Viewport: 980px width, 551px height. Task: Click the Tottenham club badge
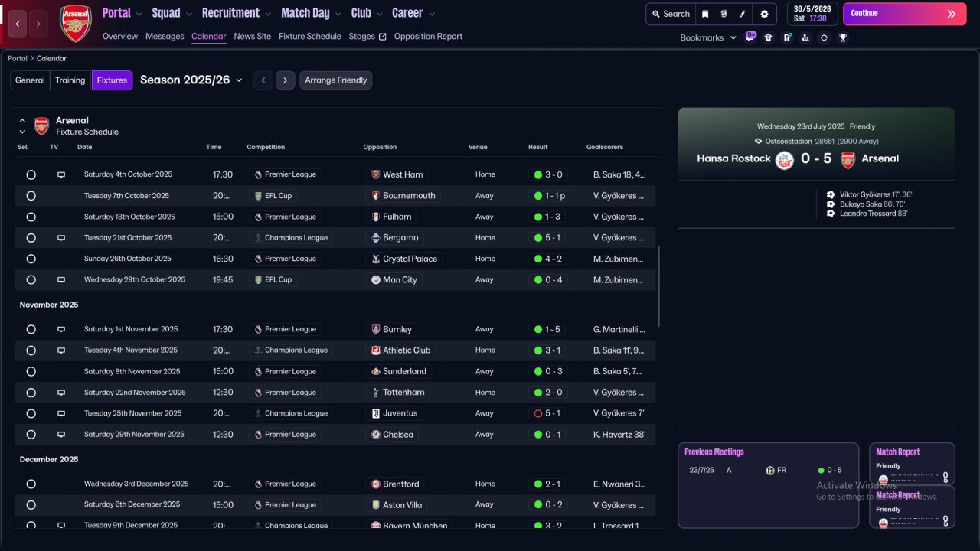pos(375,393)
